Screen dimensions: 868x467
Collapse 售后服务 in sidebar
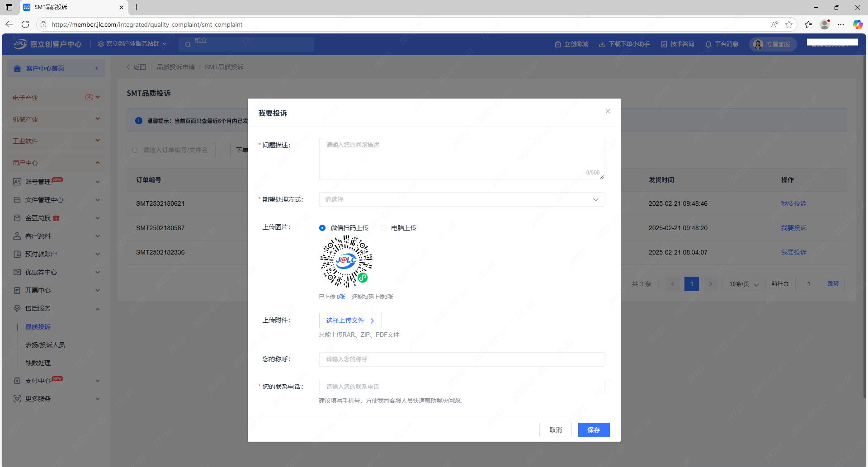click(x=56, y=308)
